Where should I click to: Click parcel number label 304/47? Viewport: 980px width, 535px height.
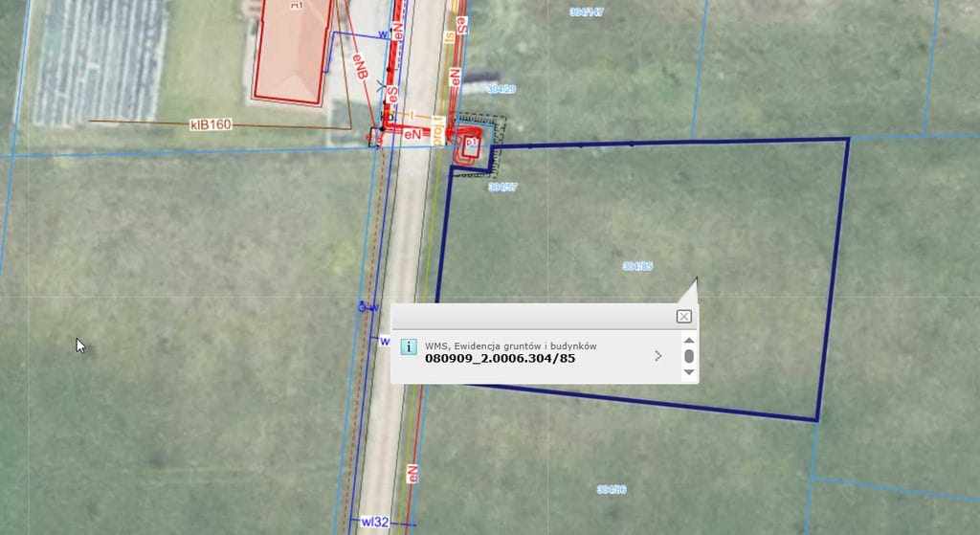[586, 12]
